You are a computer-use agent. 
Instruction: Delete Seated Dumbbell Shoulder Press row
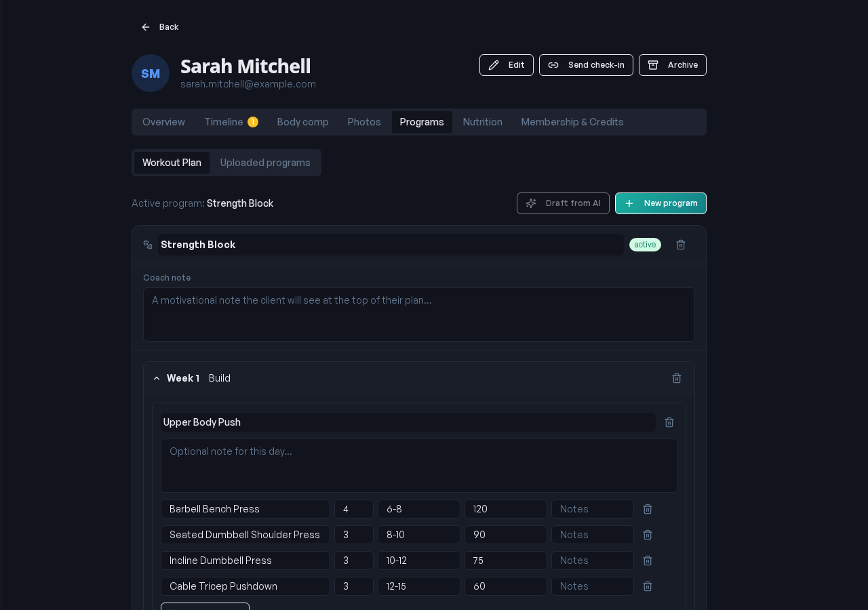click(648, 535)
